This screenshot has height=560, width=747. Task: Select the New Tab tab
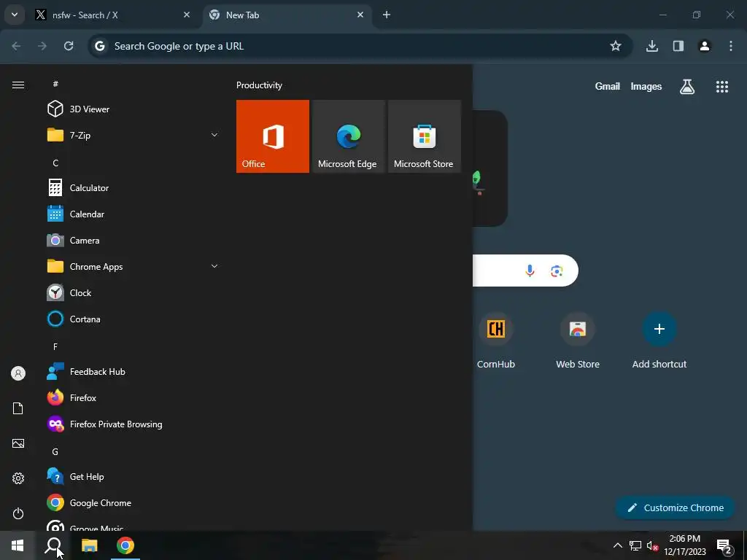(287, 15)
